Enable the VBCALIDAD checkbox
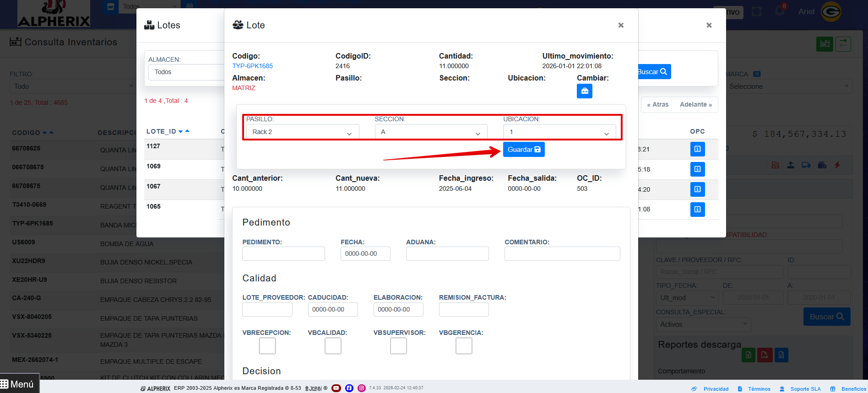This screenshot has width=868, height=393. [333, 346]
